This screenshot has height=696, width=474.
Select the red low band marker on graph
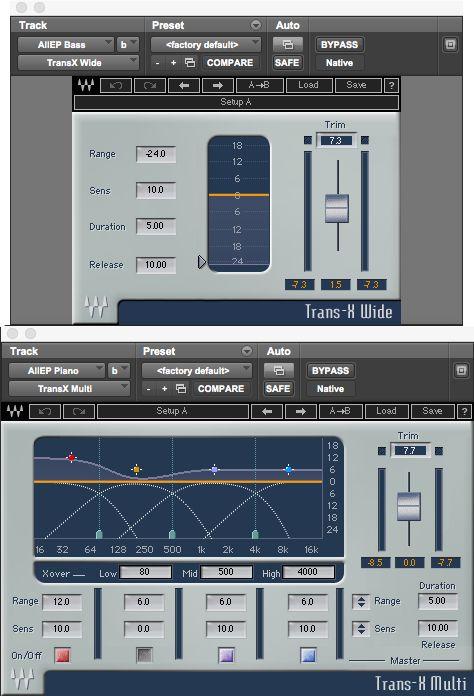[71, 457]
